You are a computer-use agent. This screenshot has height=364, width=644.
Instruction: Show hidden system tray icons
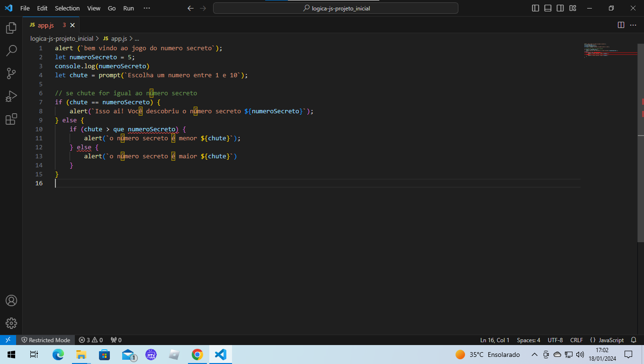535,355
